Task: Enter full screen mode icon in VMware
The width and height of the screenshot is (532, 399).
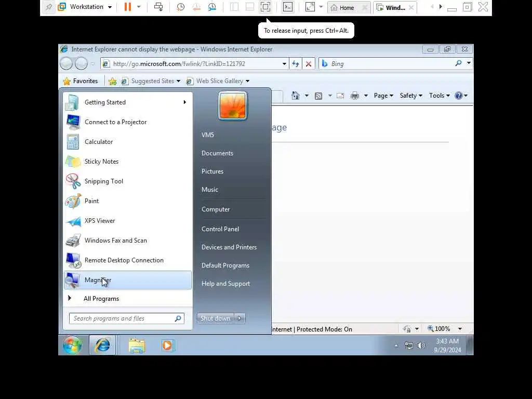Action: coord(265,7)
